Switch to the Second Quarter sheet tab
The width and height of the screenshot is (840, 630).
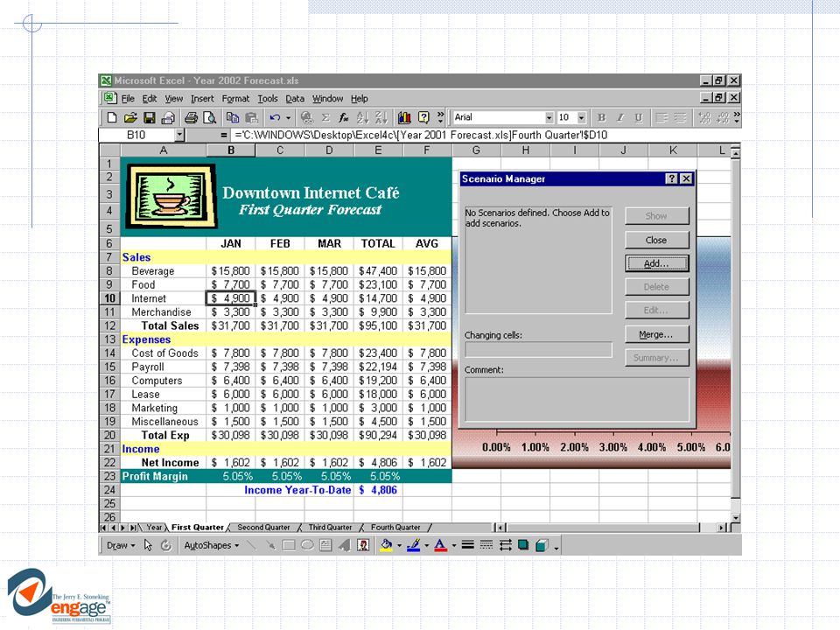click(263, 527)
